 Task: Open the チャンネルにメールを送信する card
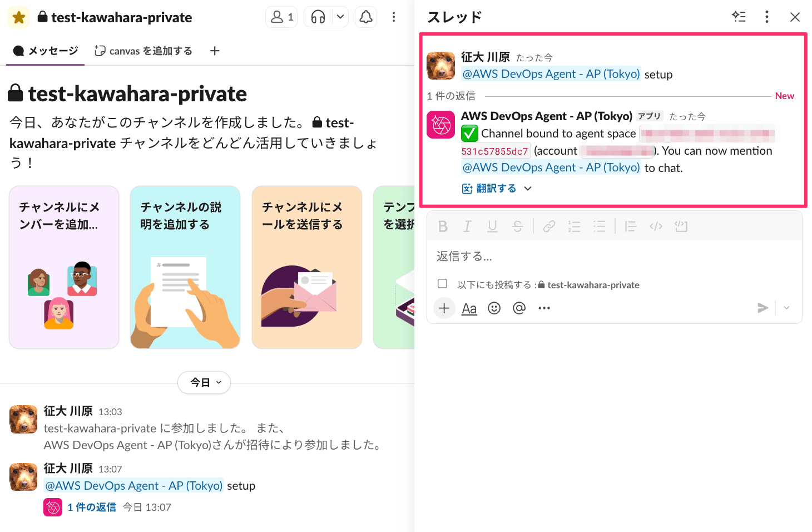click(x=307, y=268)
